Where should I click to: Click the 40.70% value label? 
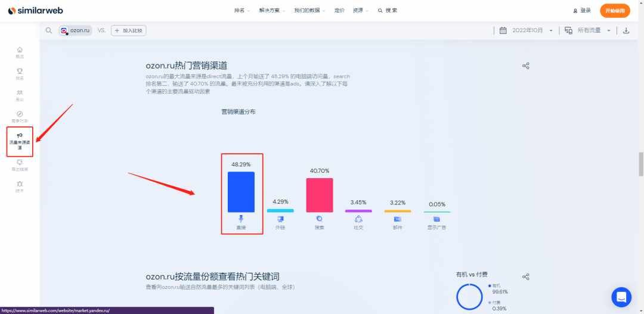point(319,171)
